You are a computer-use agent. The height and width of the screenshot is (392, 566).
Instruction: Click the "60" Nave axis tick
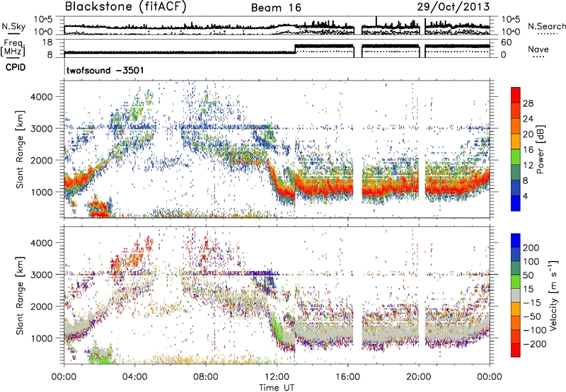tap(507, 42)
